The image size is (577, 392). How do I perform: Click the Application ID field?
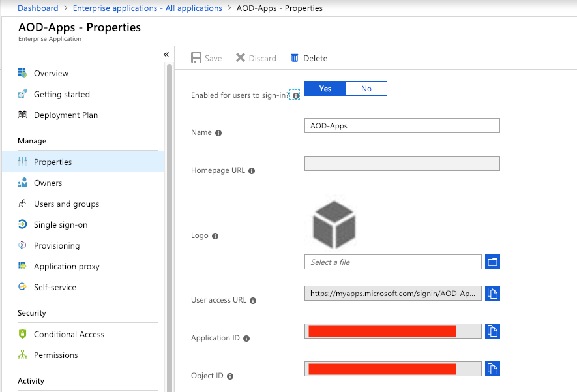(393, 331)
